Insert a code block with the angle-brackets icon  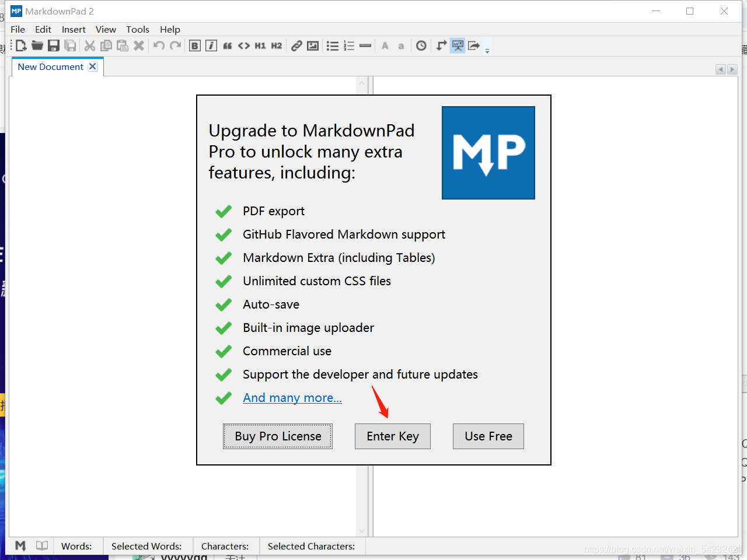pos(244,45)
